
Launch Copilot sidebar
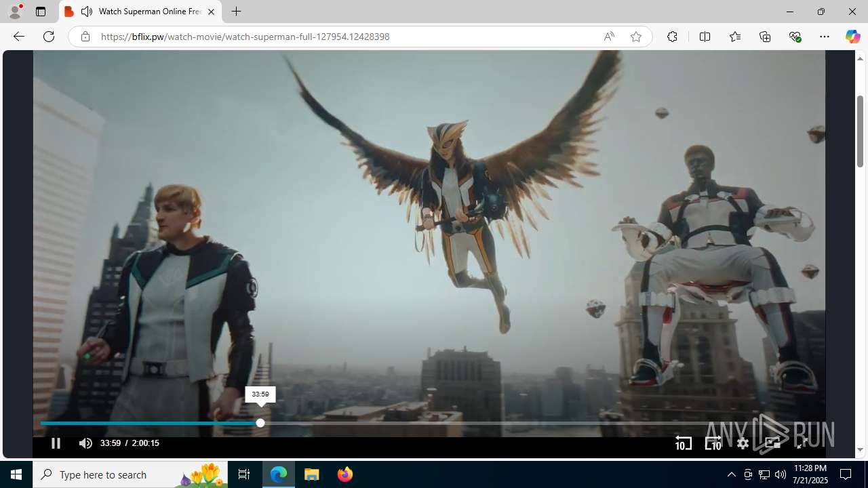click(852, 37)
